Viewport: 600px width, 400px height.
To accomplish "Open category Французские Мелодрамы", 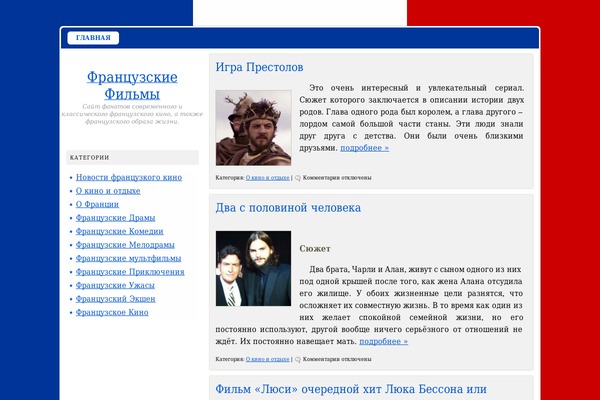I will click(x=125, y=245).
